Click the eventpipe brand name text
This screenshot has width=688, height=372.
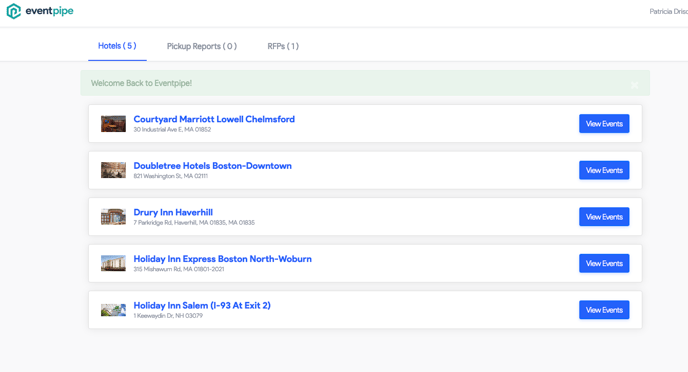pyautogui.click(x=49, y=11)
